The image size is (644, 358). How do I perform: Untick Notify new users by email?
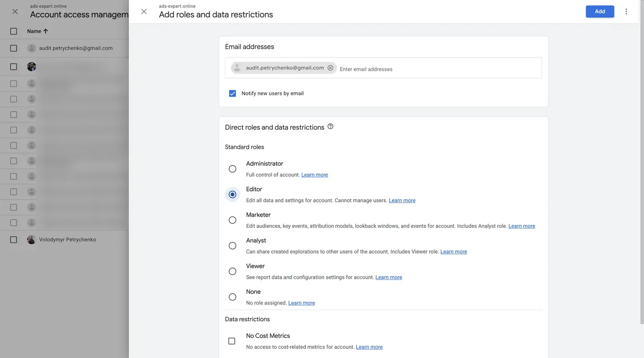point(232,93)
